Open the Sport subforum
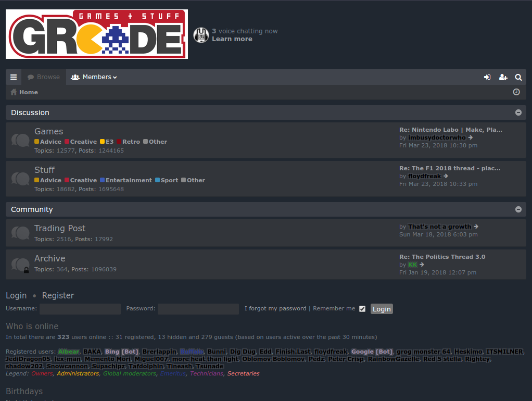 coord(167,180)
